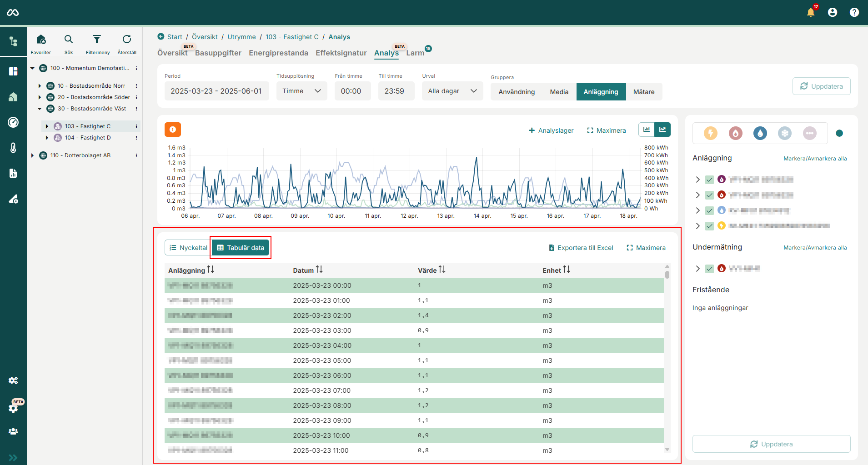Uncheck the third Anläggning checkbox
868x465 pixels.
coord(709,210)
